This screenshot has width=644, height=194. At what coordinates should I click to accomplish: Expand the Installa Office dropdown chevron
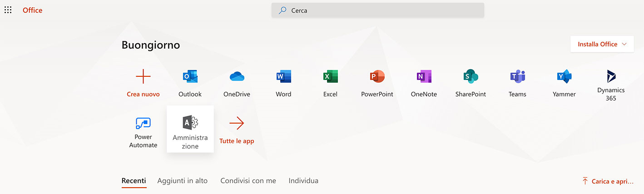tap(624, 44)
